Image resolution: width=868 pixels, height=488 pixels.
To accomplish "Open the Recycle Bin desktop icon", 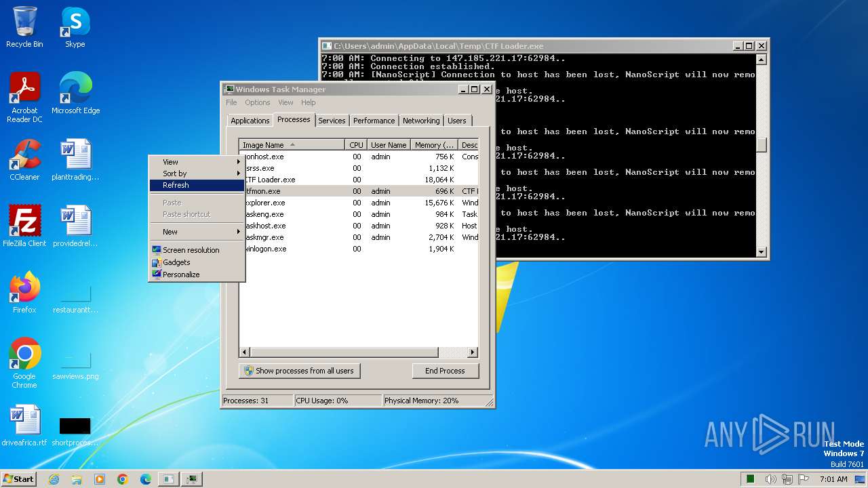I will 24,27.
